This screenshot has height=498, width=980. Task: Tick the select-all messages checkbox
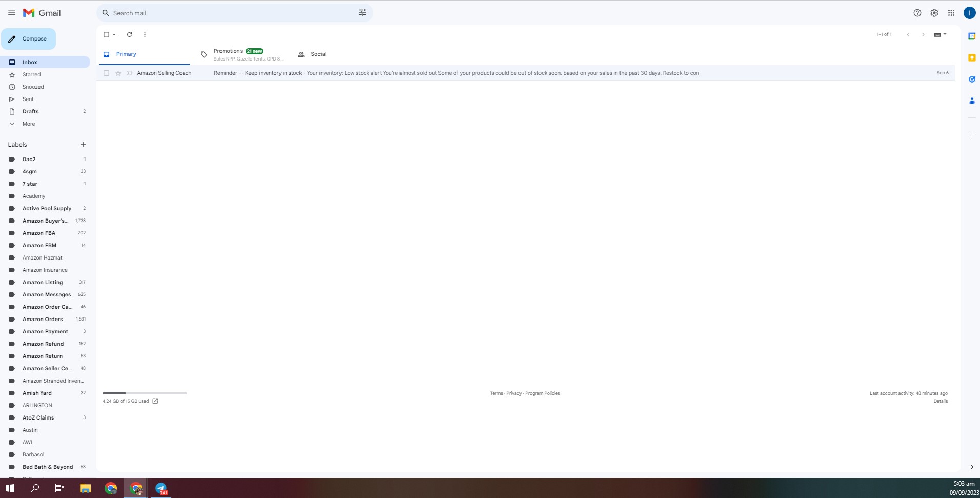[106, 34]
